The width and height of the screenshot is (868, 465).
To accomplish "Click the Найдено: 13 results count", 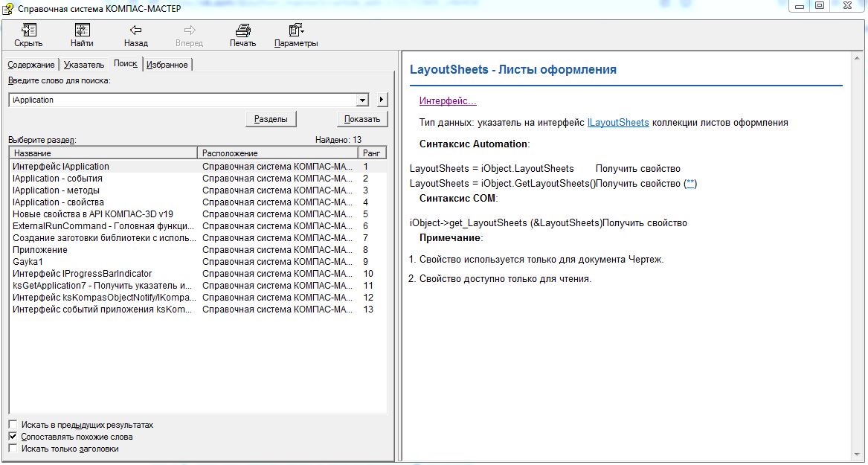I will point(338,140).
